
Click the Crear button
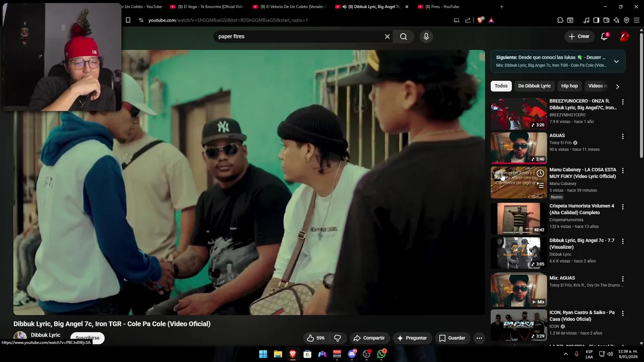(x=579, y=36)
